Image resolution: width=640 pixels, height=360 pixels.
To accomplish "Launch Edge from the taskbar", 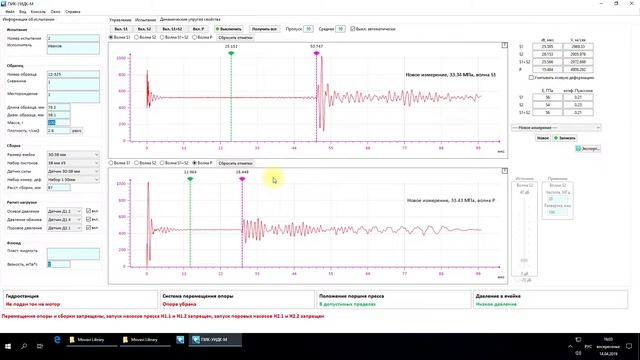I will tap(57, 340).
